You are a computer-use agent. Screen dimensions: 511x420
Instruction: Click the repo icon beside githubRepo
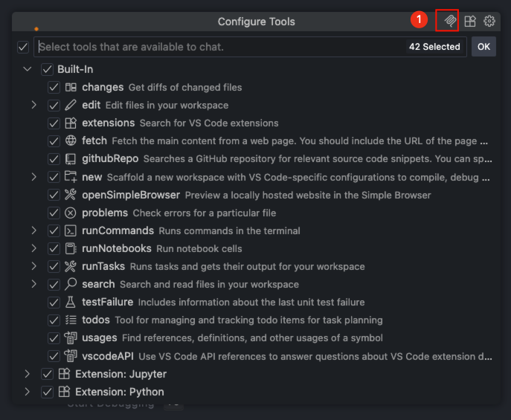pyautogui.click(x=71, y=158)
